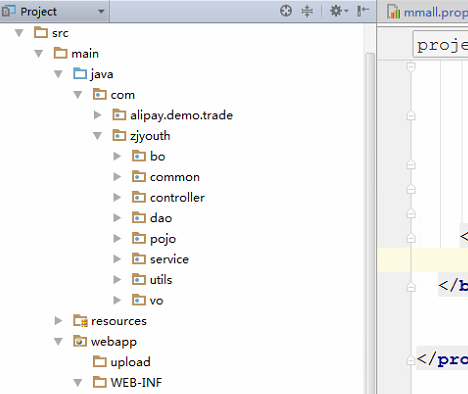Expand the utils package
Screen dimensions: 468x394
[117, 280]
